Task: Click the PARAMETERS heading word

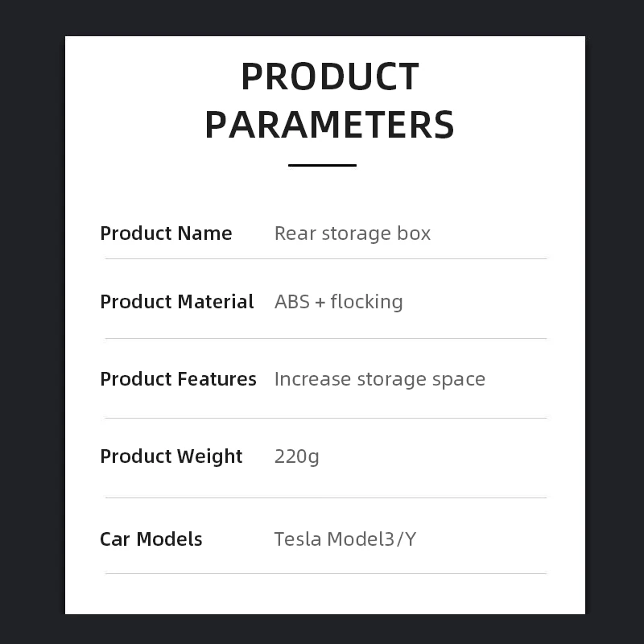Action: [x=329, y=125]
